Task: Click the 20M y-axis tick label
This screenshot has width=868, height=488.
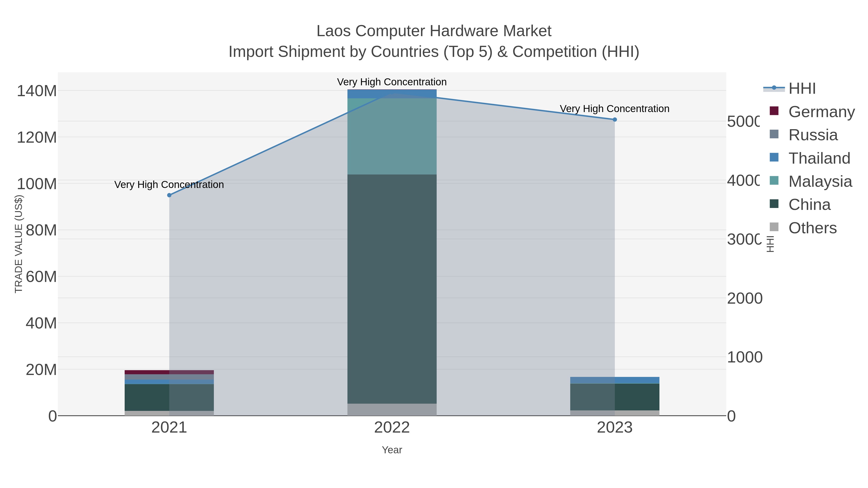Action: 41,370
